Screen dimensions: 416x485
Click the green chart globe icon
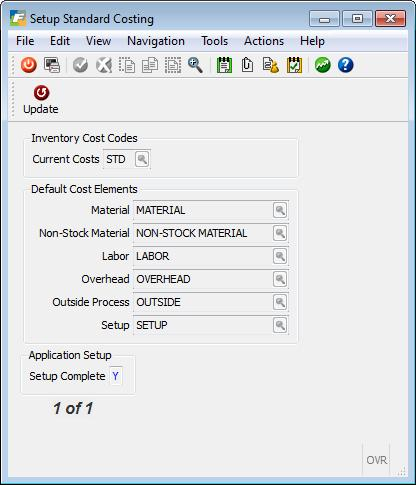(x=322, y=65)
